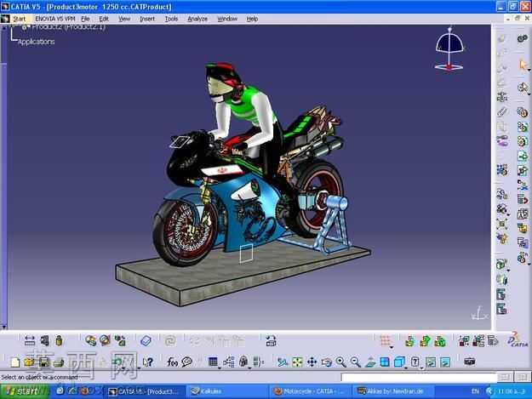Click the bottom sidebar icon in left column
Image resolution: width=532 pixels, height=399 pixels.
coord(502,309)
